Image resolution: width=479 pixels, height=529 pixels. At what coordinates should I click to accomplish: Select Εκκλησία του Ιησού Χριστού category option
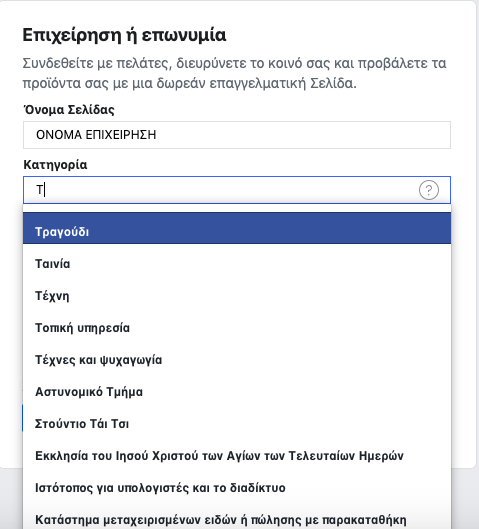237,456
